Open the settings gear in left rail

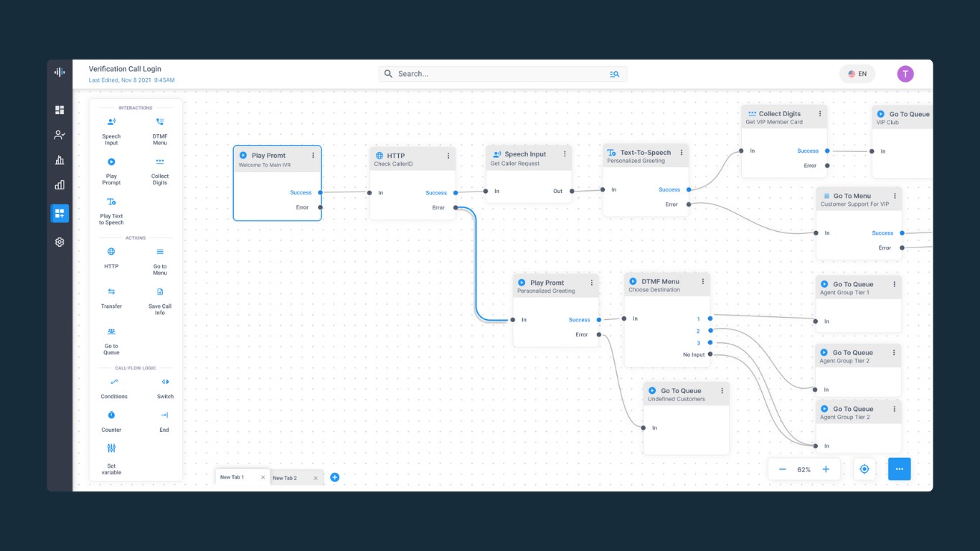(60, 242)
